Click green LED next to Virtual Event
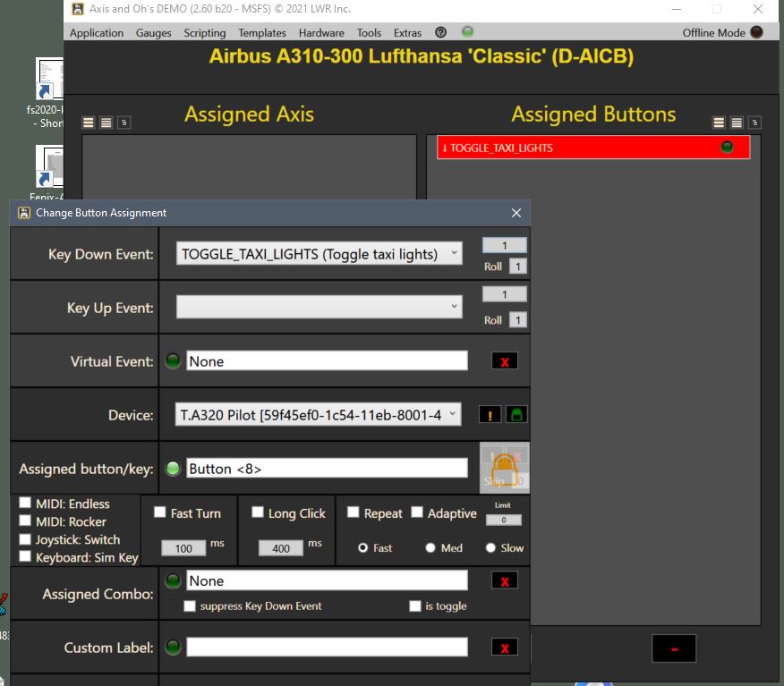This screenshot has height=686, width=784. point(173,360)
